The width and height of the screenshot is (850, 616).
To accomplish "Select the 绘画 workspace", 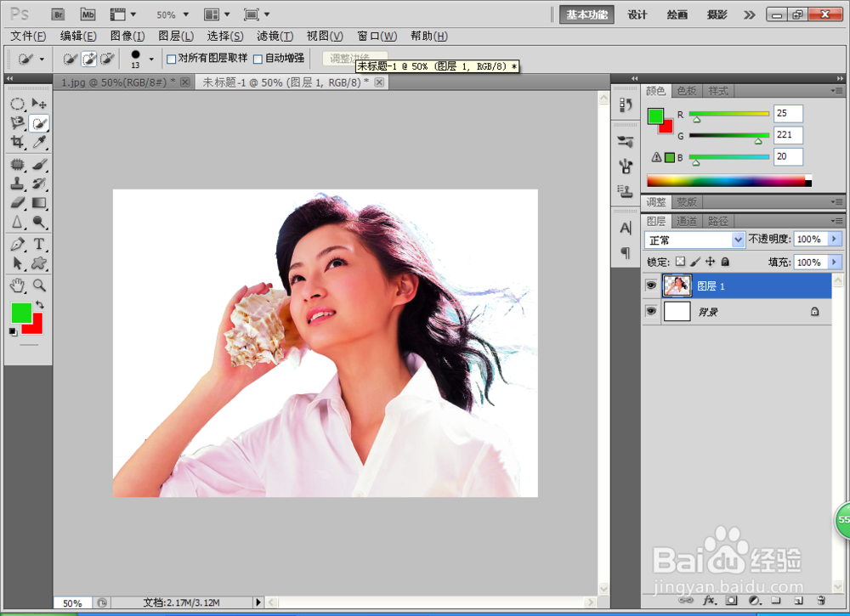I will coord(677,14).
